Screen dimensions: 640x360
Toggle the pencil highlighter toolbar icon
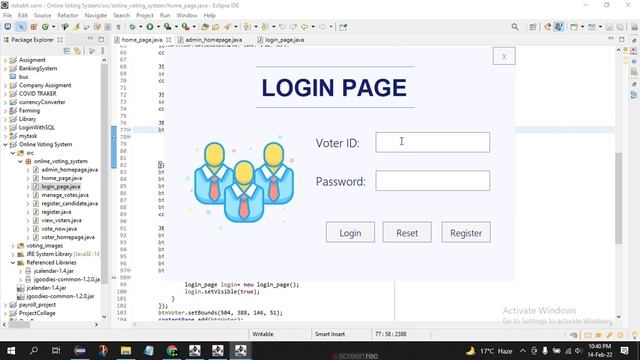(x=76, y=27)
